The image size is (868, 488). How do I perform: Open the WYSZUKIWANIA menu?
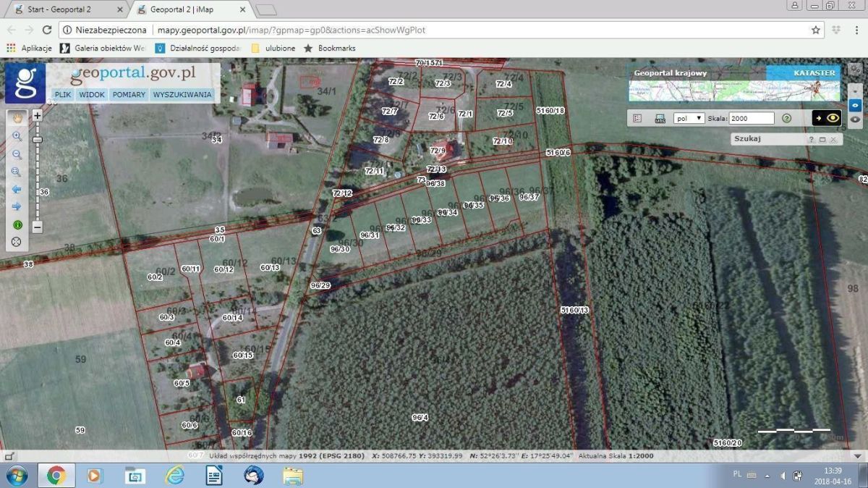click(x=182, y=95)
